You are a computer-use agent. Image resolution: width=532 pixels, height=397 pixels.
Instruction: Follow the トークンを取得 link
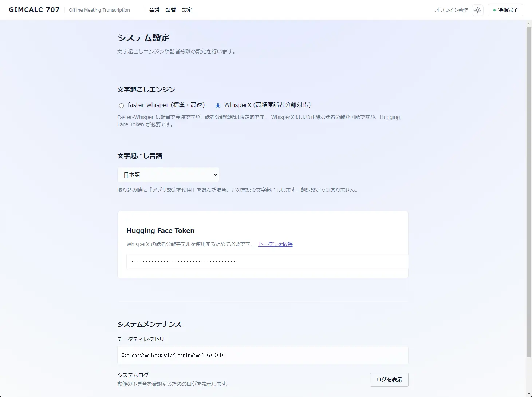click(x=275, y=244)
